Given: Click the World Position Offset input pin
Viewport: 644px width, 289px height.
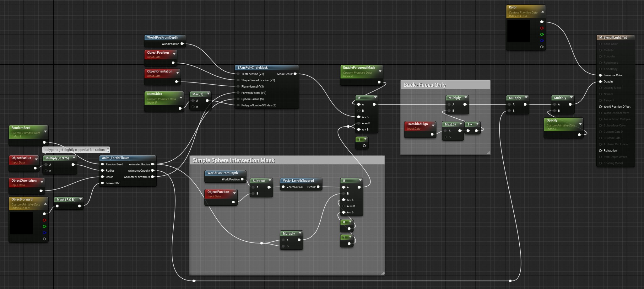Looking at the screenshot, I should 600,107.
